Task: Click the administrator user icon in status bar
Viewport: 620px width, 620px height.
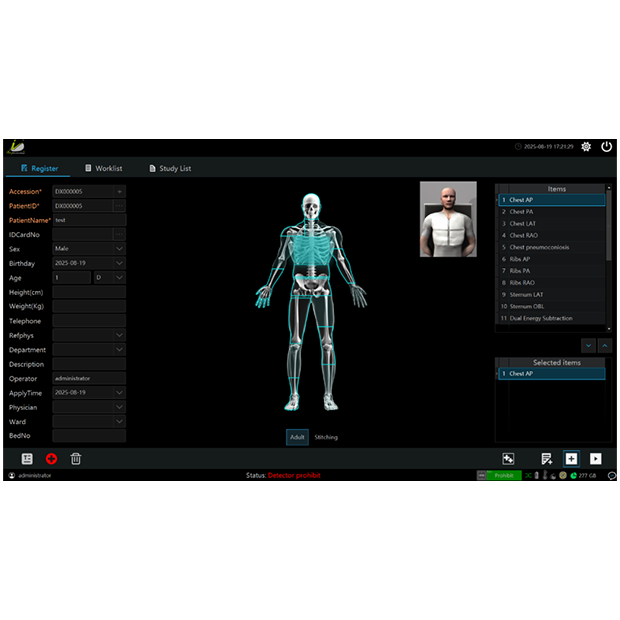Action: tap(12, 475)
